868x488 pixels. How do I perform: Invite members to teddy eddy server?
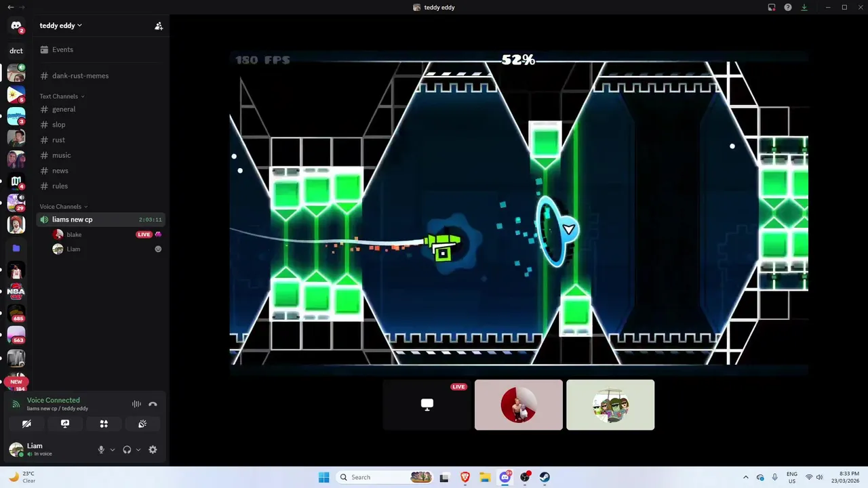pos(159,26)
